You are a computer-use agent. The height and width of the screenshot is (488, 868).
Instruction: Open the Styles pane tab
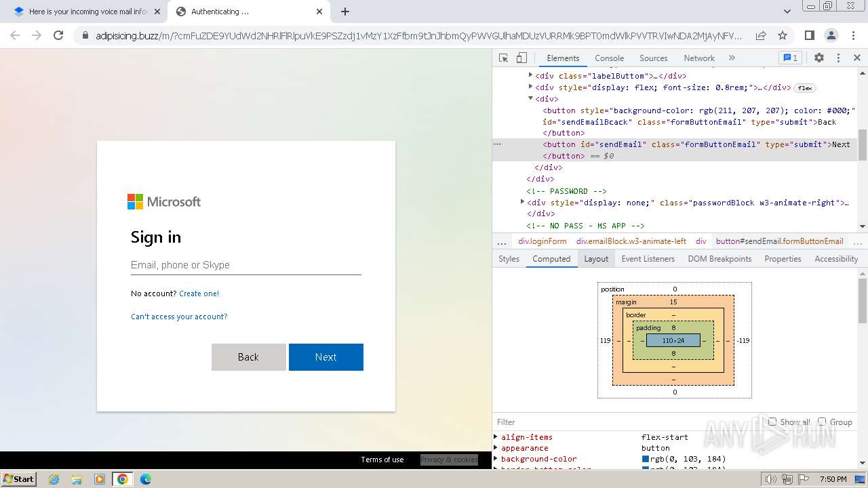pyautogui.click(x=509, y=259)
